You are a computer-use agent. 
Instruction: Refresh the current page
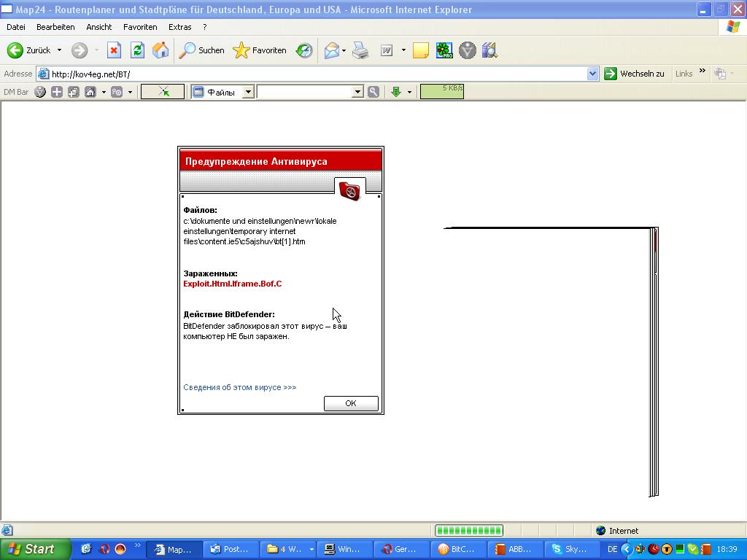tap(137, 50)
